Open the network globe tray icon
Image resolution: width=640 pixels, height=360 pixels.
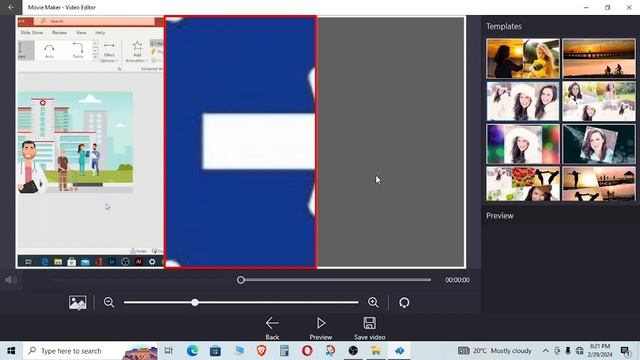click(x=580, y=351)
